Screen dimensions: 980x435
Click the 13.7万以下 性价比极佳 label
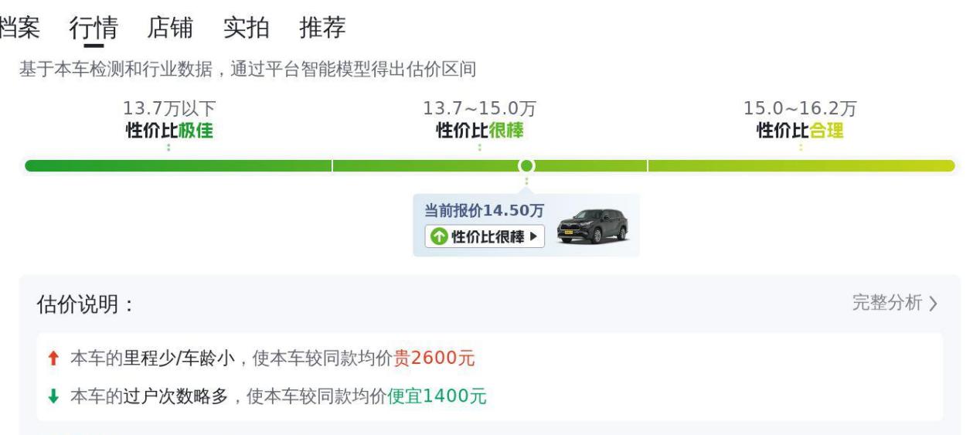coord(169,121)
